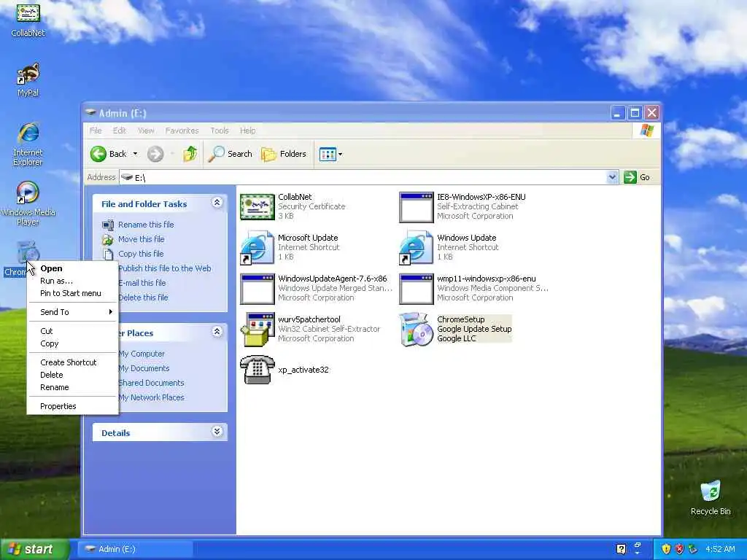
Task: Toggle the Folders pane
Action: [x=284, y=154]
